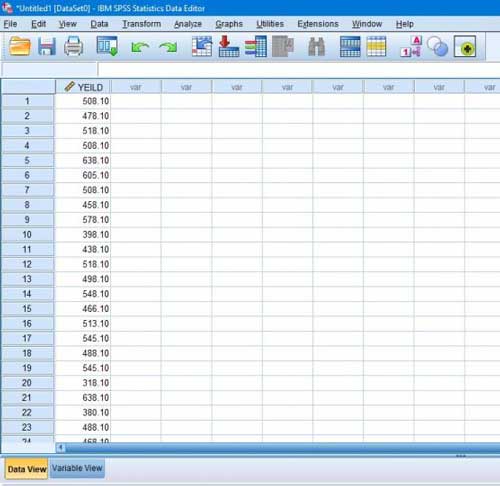Select the YEILD column header

pyautogui.click(x=83, y=87)
